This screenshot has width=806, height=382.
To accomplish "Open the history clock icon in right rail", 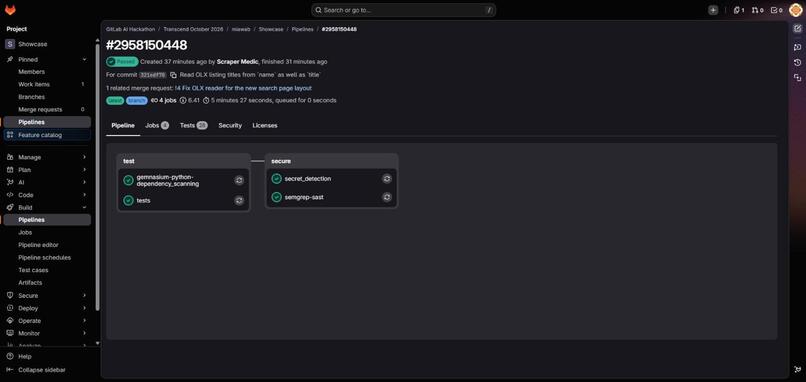I will tap(797, 62).
